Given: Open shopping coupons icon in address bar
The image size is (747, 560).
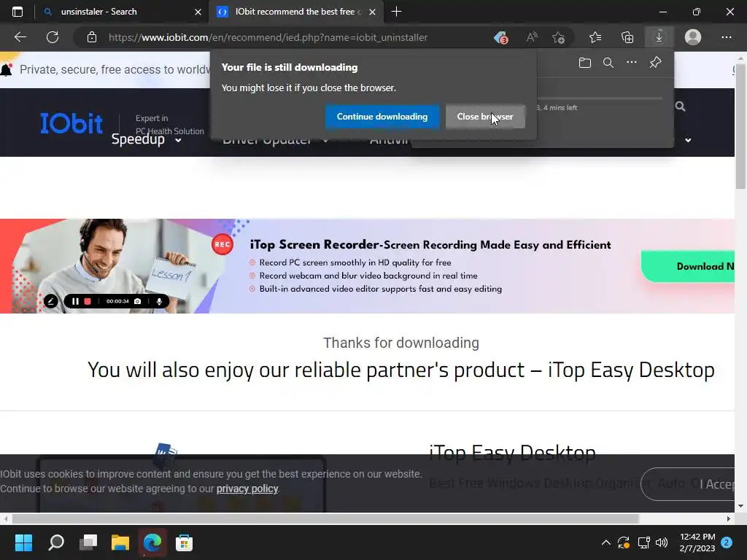Looking at the screenshot, I should coord(500,37).
